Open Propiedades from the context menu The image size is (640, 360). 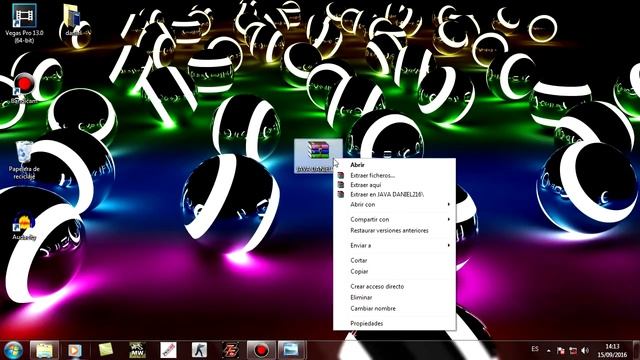pos(394,323)
